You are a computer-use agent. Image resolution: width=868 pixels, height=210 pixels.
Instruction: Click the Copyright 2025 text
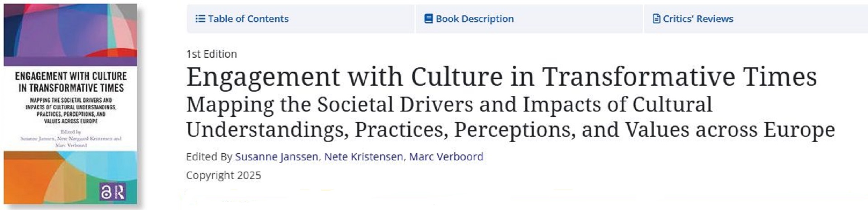click(x=223, y=175)
